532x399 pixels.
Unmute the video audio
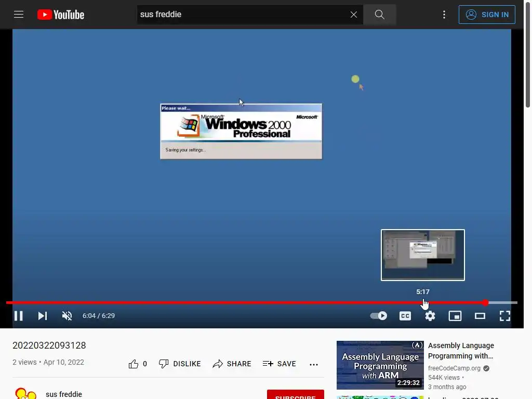point(67,316)
